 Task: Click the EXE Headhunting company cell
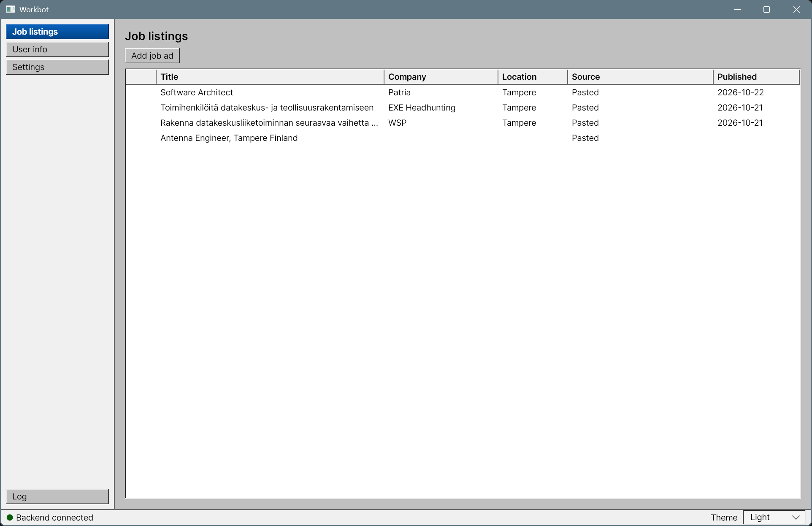click(x=422, y=108)
